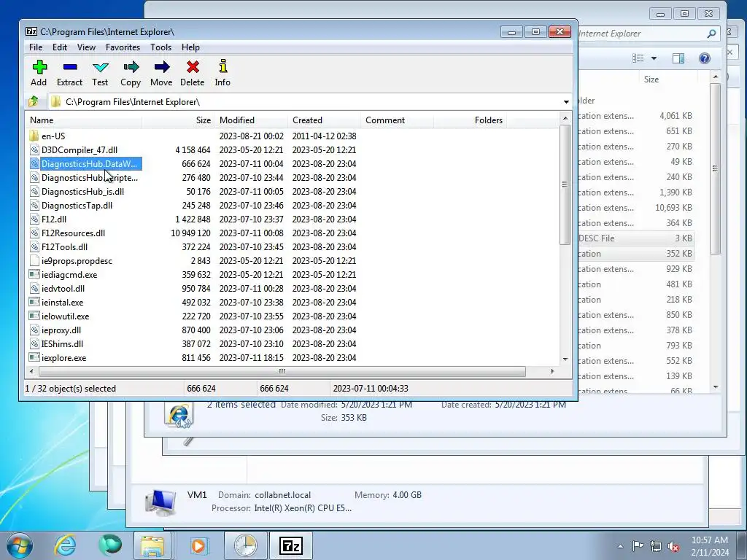Show hidden tray icons arrow

coord(620,547)
